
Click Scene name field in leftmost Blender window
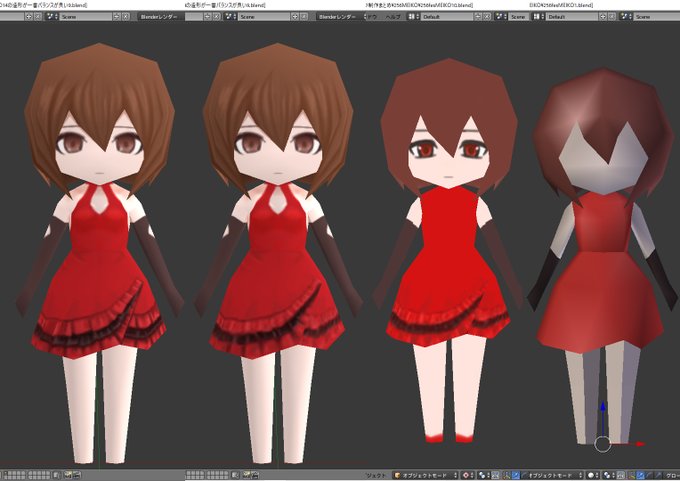point(86,16)
